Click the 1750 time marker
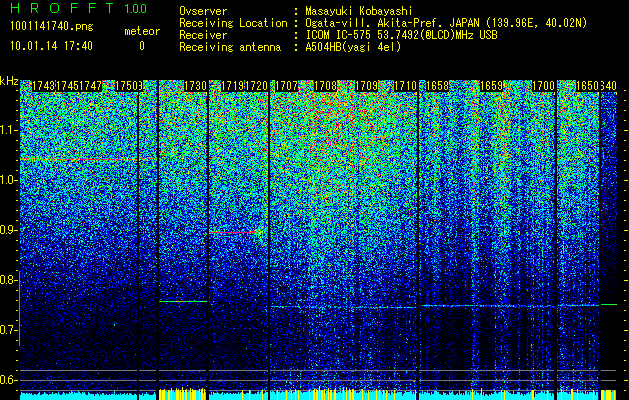 126,86
